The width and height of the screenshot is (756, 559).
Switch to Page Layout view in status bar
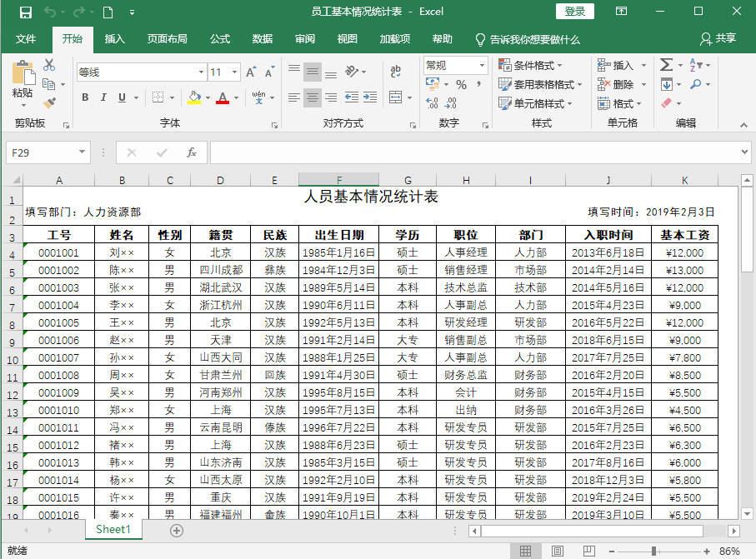click(x=558, y=551)
